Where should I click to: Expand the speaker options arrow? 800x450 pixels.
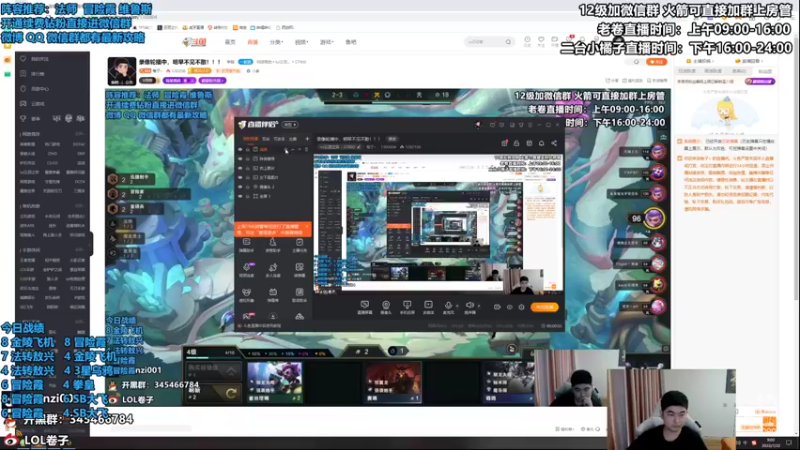(x=479, y=306)
